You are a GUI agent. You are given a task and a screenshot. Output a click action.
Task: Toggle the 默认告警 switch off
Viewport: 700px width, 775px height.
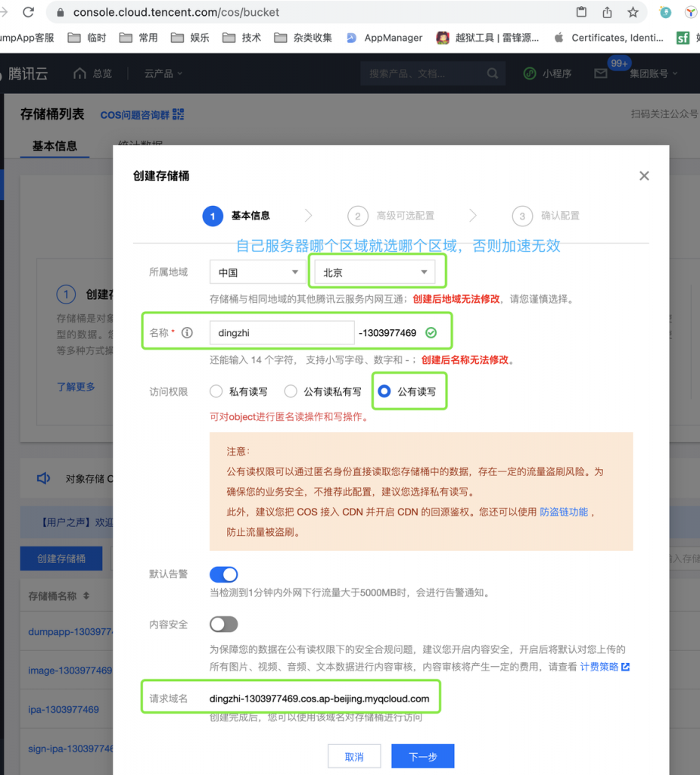[223, 574]
